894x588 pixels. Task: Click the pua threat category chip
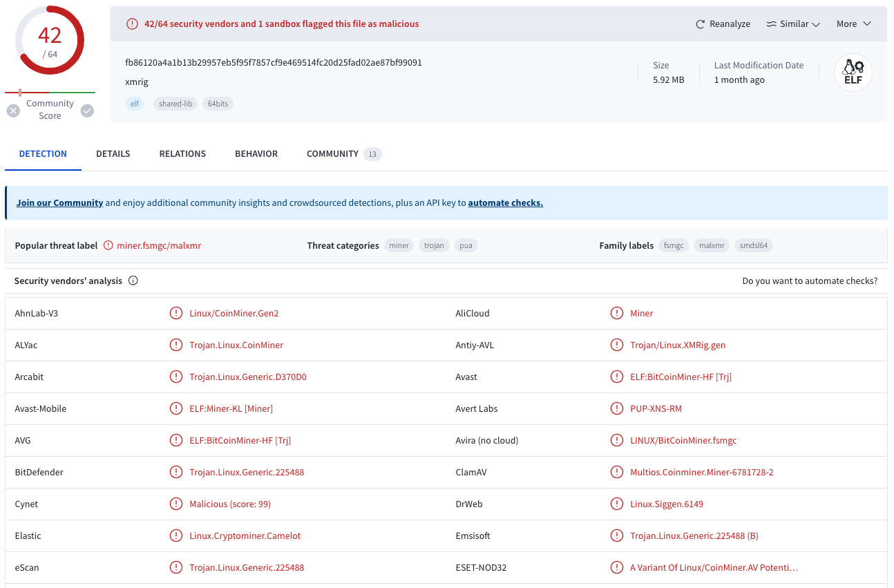pyautogui.click(x=466, y=245)
